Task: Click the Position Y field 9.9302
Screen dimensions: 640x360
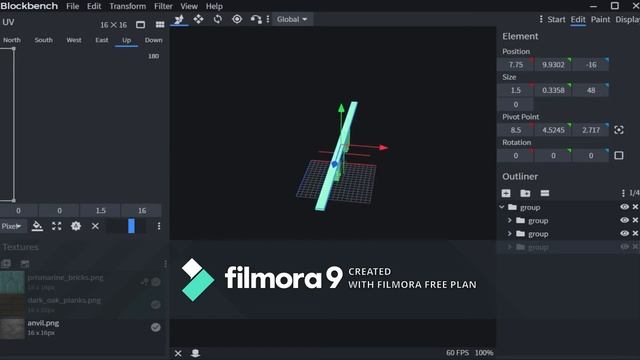Action: point(553,64)
